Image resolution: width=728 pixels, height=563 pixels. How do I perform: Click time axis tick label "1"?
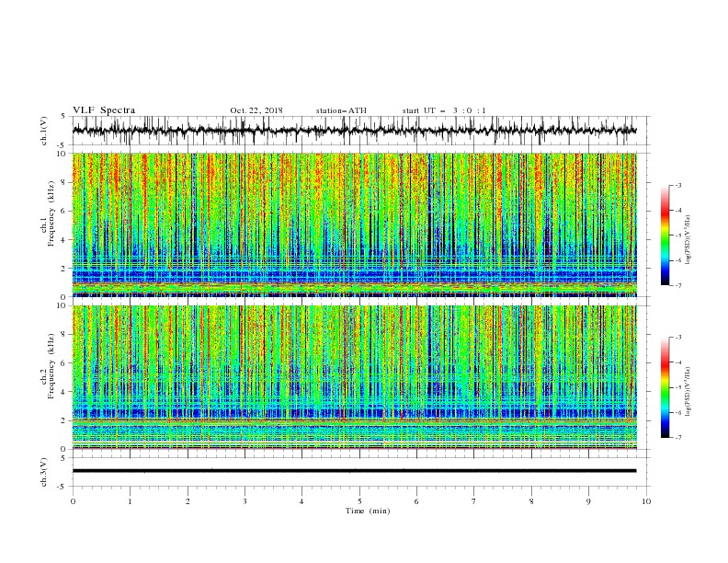pos(130,501)
